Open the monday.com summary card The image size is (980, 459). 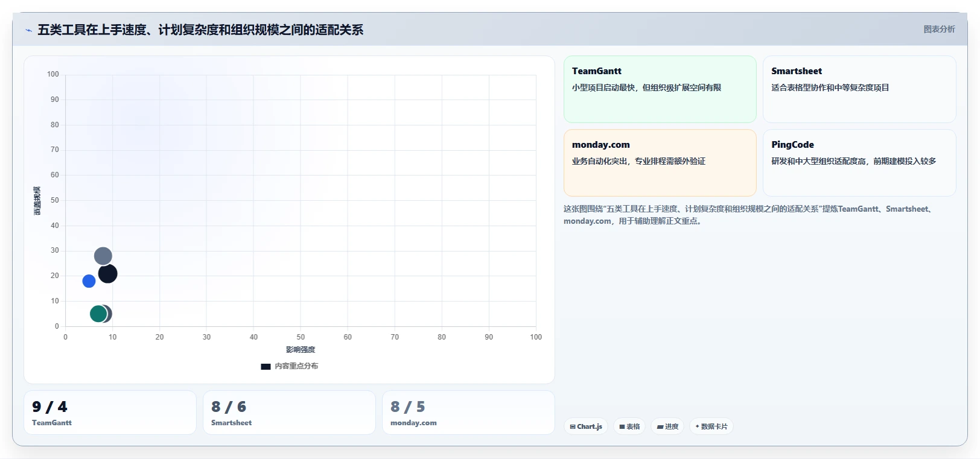click(x=660, y=163)
